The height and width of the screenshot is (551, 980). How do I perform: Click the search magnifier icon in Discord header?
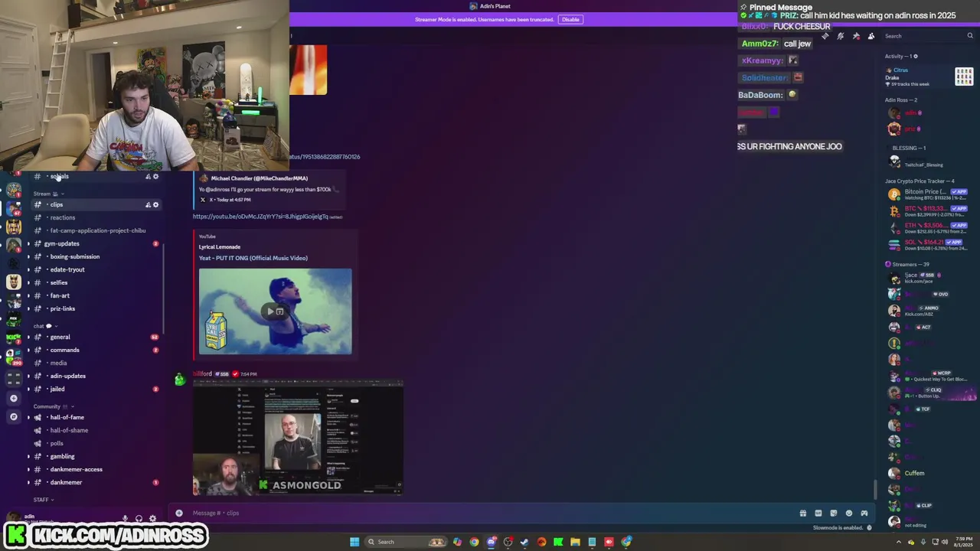pos(970,36)
